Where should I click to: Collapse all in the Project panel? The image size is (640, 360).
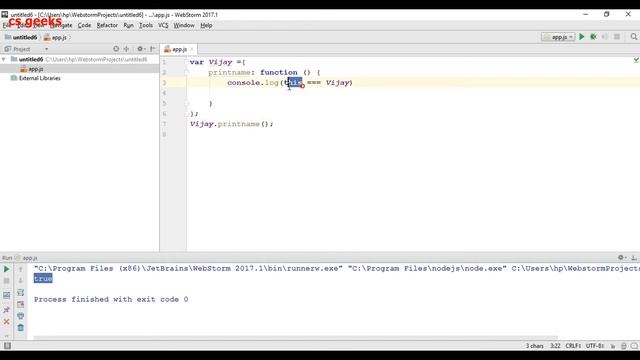(127, 49)
